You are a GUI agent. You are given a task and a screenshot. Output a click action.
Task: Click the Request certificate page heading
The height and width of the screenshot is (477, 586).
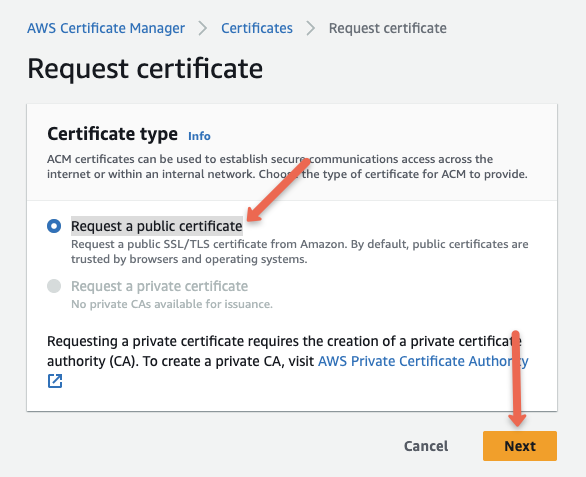click(145, 69)
